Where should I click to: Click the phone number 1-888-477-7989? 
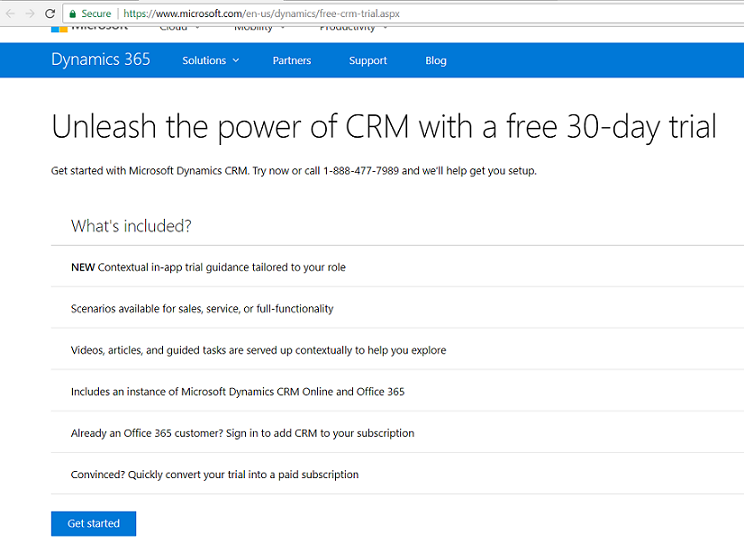[361, 171]
